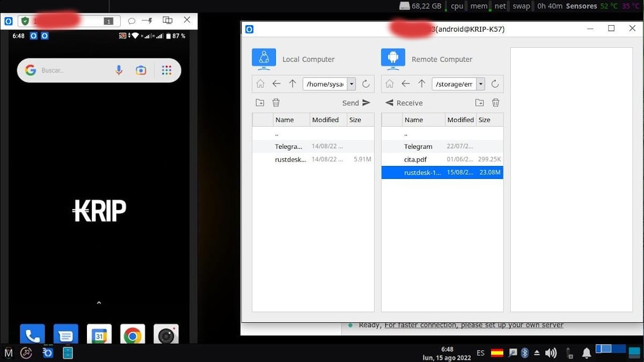Open the Google Calendar app on Android
Image resolution: width=644 pixels, height=362 pixels.
99,334
